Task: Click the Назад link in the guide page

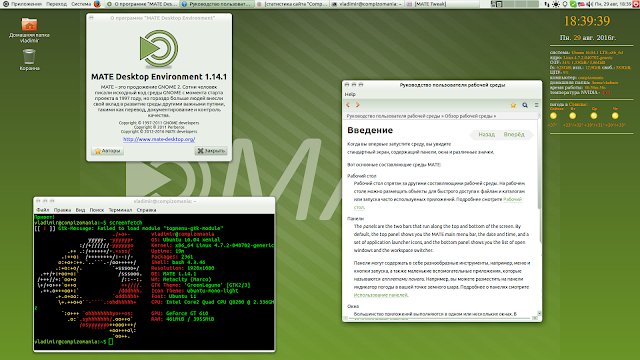Action: coord(486,134)
